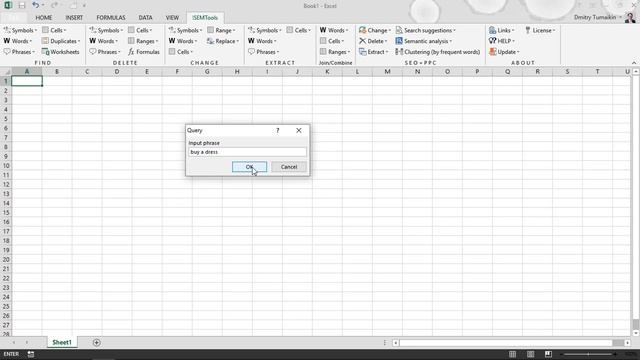Switch to Page Layout view icon
The height and width of the screenshot is (360, 640).
coord(530,354)
